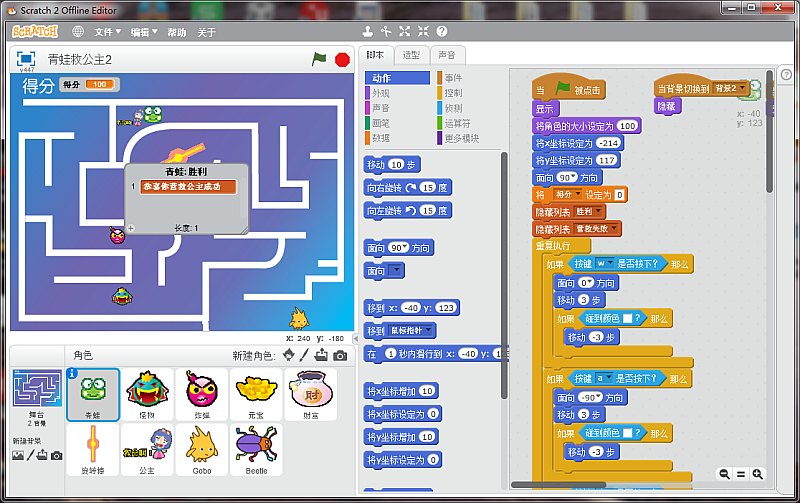
Task: Switch to the 造型 tab
Action: (x=411, y=55)
